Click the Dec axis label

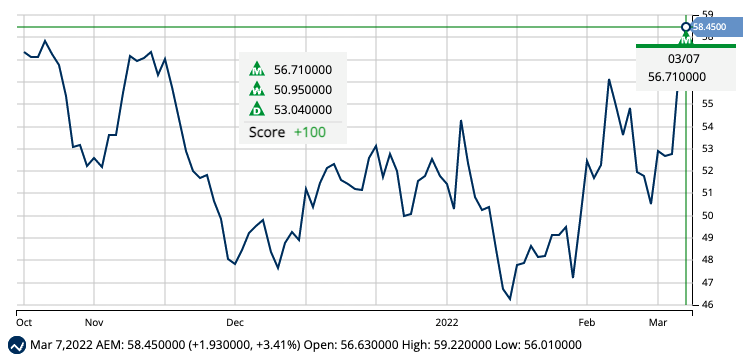coord(236,323)
